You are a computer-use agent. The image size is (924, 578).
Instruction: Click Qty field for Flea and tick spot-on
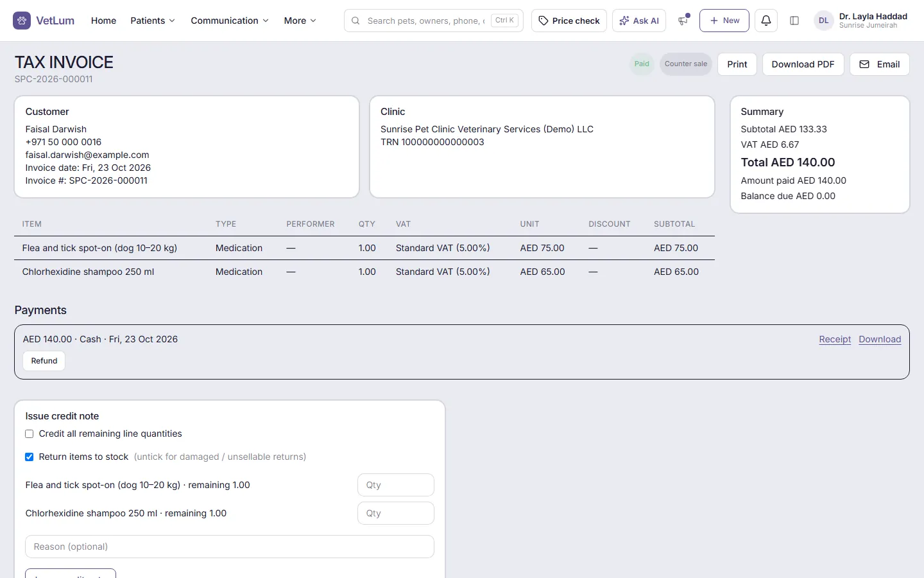tap(396, 485)
